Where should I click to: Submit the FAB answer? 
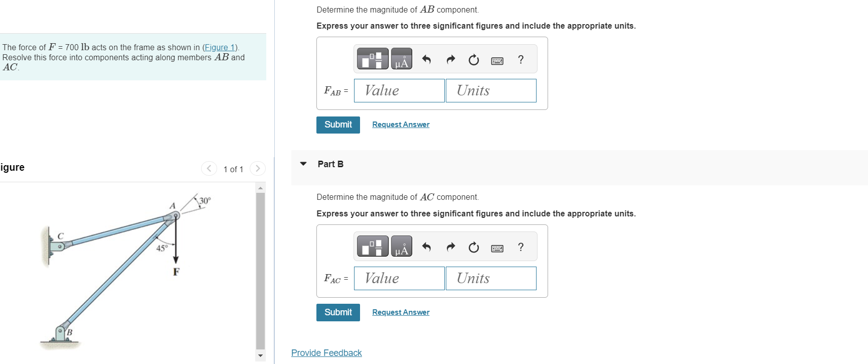pos(337,125)
